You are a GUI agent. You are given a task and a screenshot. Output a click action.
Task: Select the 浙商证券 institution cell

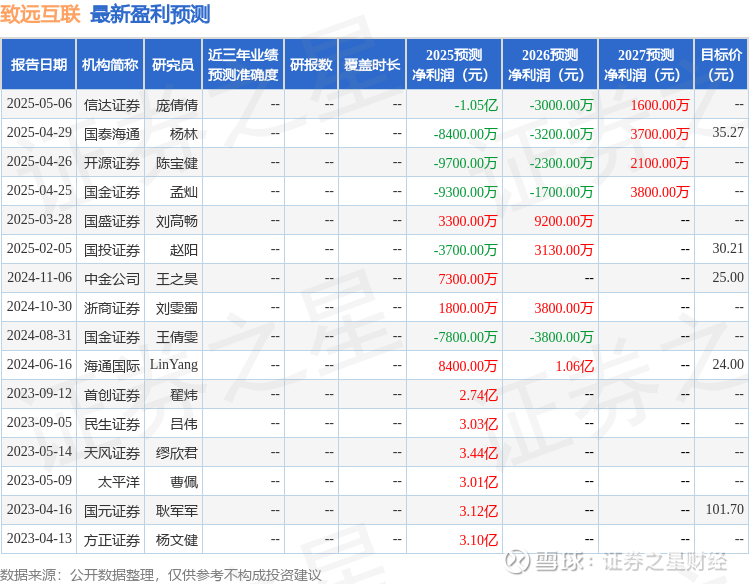[x=112, y=308]
